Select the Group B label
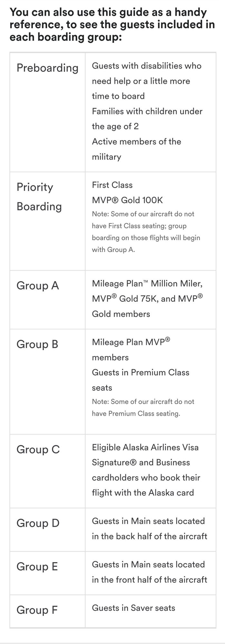This screenshot has height=644, width=225. 37,344
